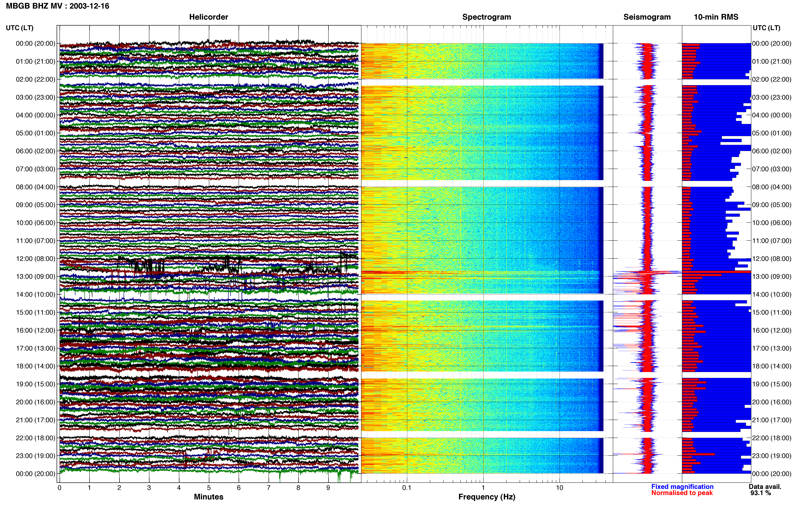The height and width of the screenshot is (508, 812).
Task: Click RMS-side time label "09:00 (05:00)"
Action: tap(772, 205)
